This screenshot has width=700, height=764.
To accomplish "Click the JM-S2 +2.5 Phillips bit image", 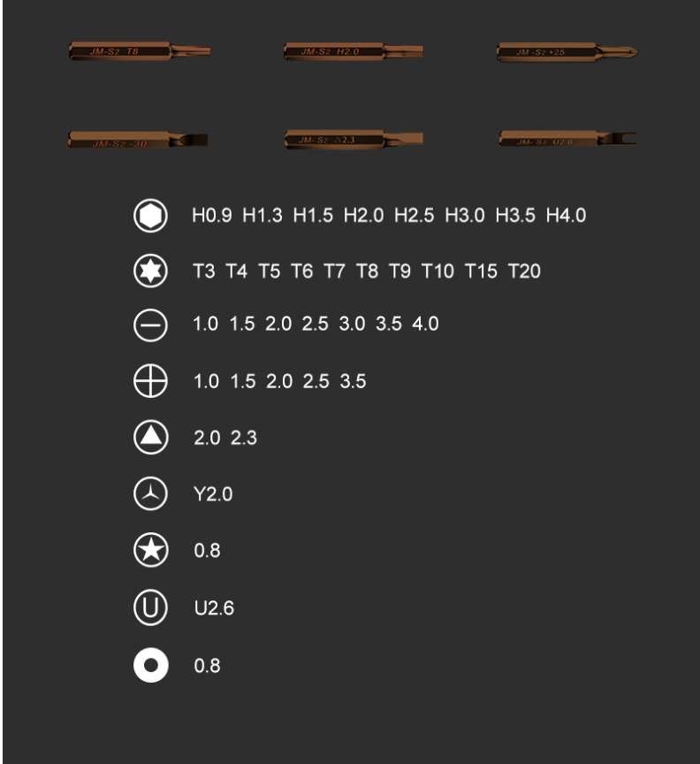I will (567, 52).
